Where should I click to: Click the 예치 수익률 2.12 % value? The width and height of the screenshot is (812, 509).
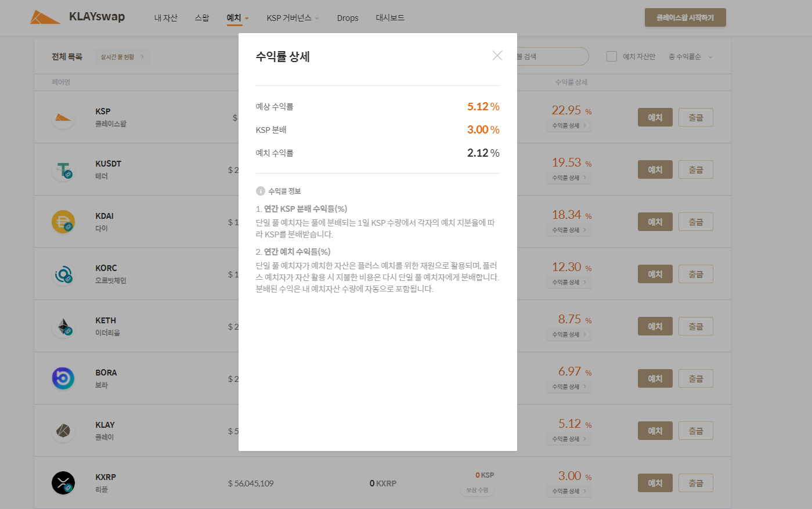click(483, 153)
